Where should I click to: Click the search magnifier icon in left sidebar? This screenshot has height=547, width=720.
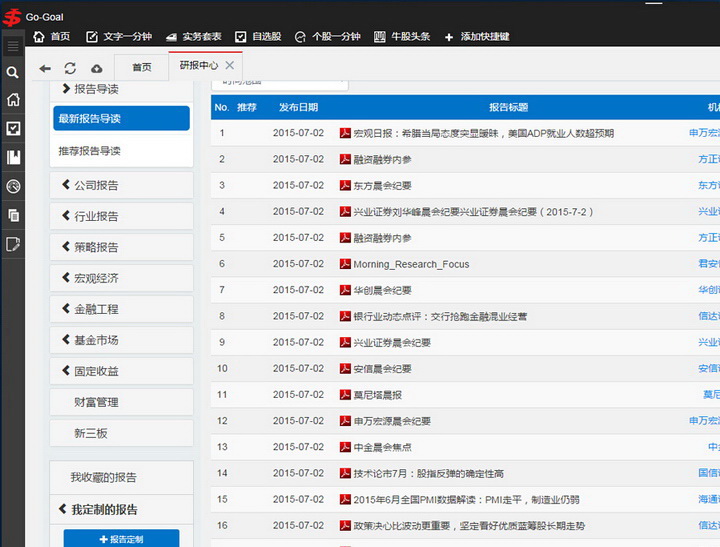click(12, 72)
